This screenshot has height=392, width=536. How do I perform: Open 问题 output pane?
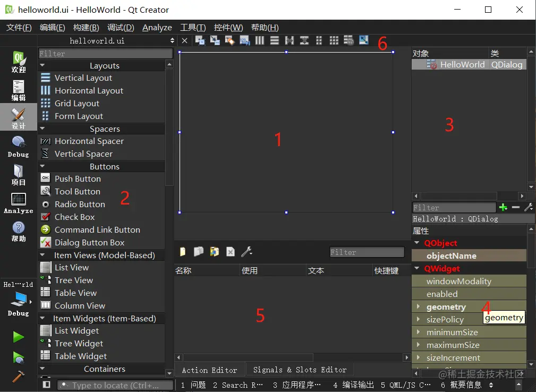coord(193,385)
